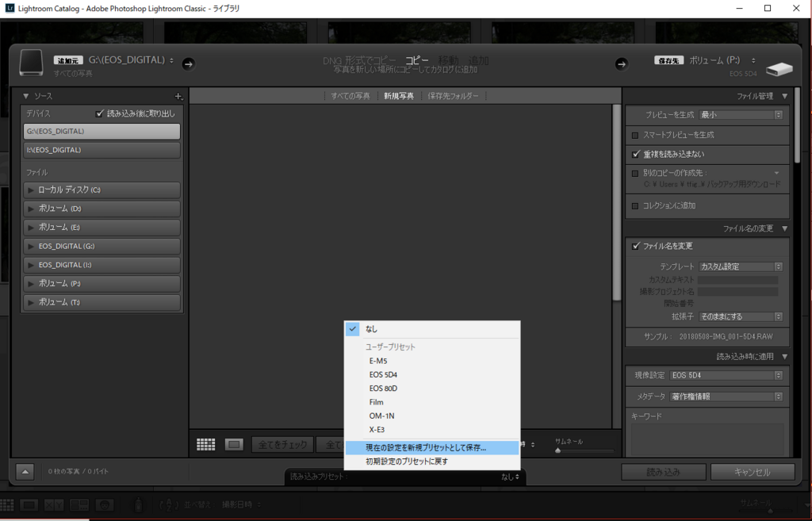Switch to loupe view in import toolbar
812x521 pixels.
click(234, 444)
